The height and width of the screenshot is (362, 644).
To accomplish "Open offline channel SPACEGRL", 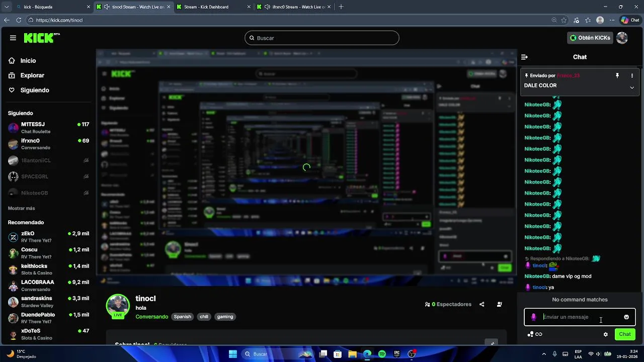I will pyautogui.click(x=48, y=176).
